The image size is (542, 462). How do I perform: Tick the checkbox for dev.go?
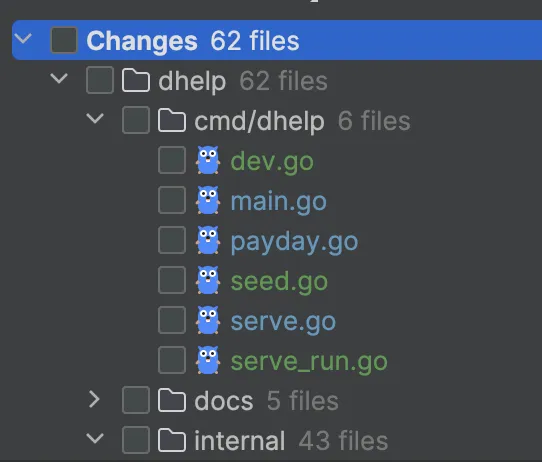click(x=172, y=160)
